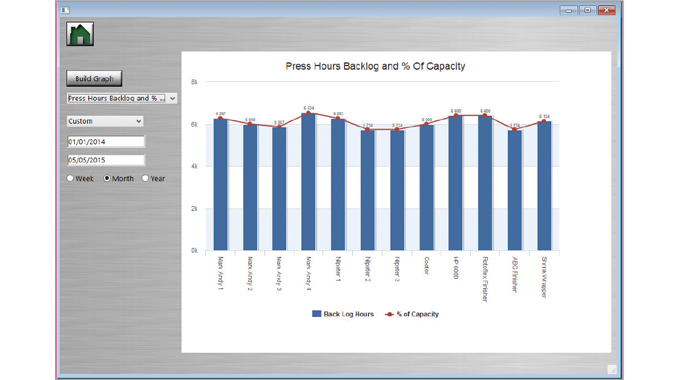680x380 pixels.
Task: Toggle the % of Capacity legend entry
Action: pos(412,314)
